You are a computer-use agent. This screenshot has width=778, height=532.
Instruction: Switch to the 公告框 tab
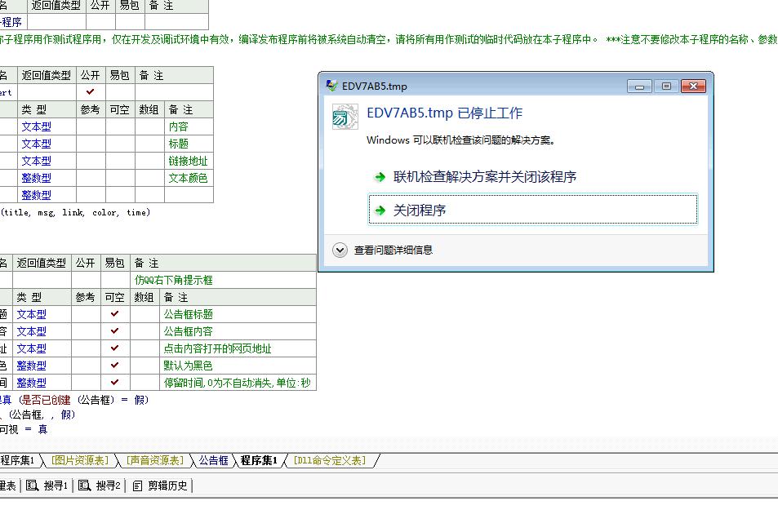[214, 460]
